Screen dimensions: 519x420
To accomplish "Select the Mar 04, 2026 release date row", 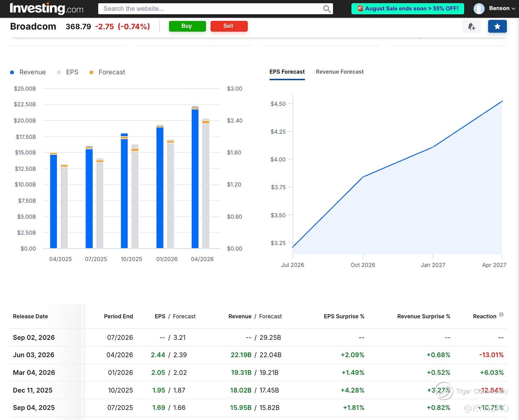I will [258, 373].
